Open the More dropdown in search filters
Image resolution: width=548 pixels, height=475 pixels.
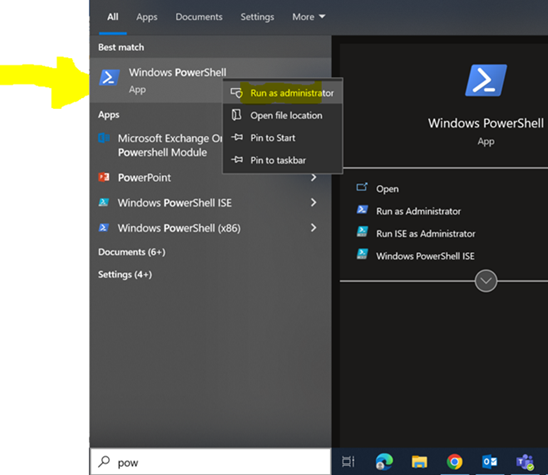(x=309, y=17)
